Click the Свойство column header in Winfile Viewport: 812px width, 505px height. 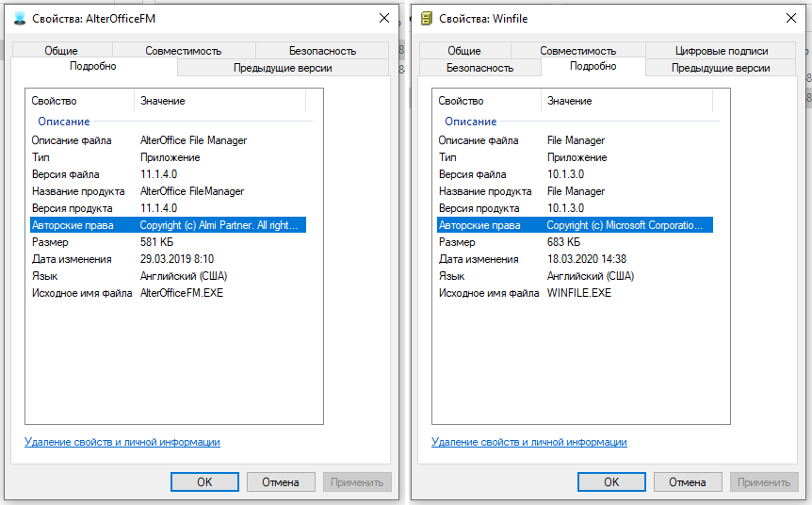[x=461, y=101]
